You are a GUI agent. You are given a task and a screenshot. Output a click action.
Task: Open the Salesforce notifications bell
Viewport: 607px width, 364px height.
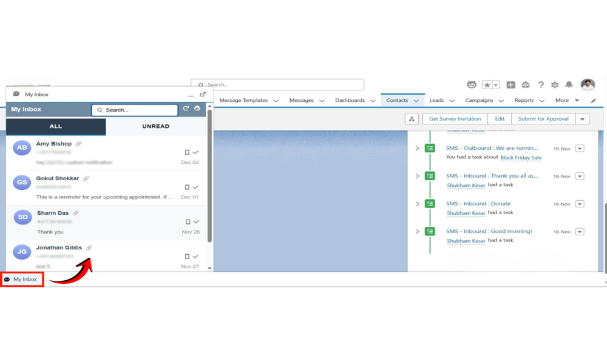(569, 85)
